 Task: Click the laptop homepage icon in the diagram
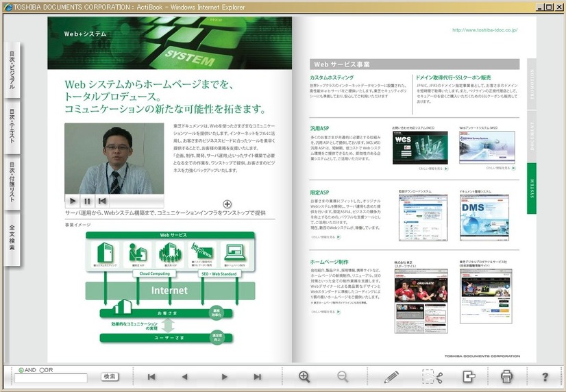(234, 252)
